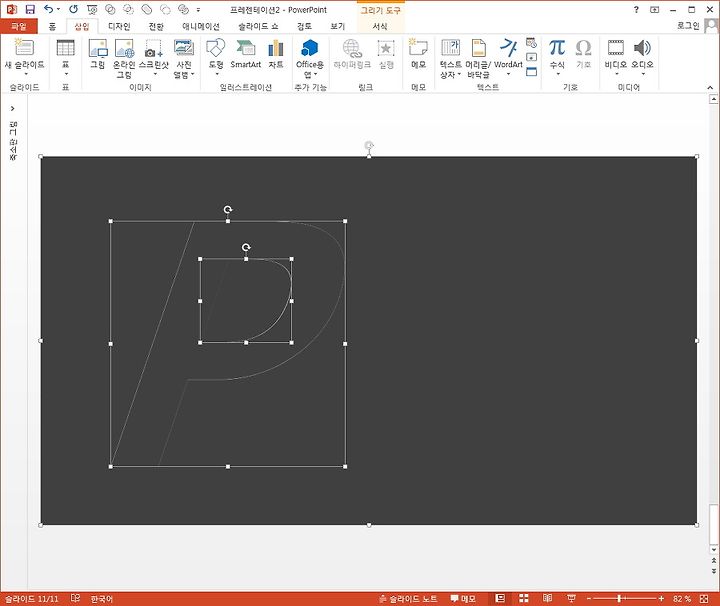Click the insert object icon
Image resolution: width=720 pixels, height=606 pixels.
coord(531,71)
